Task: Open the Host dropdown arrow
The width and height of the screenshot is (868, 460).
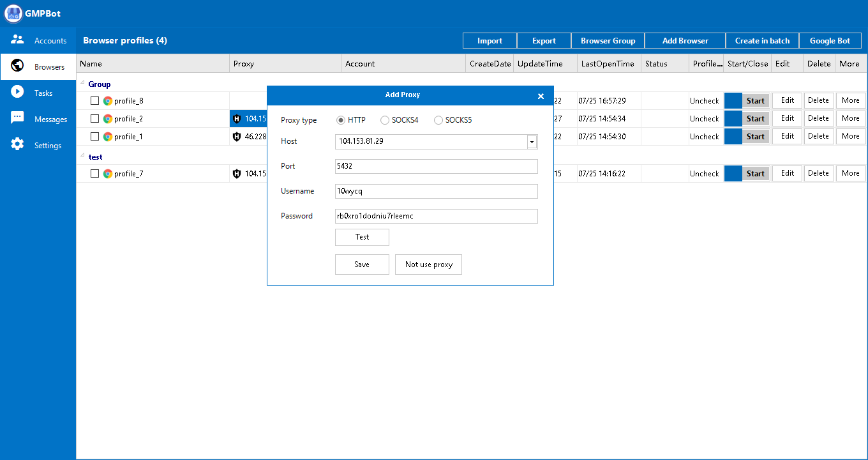Action: tap(532, 142)
